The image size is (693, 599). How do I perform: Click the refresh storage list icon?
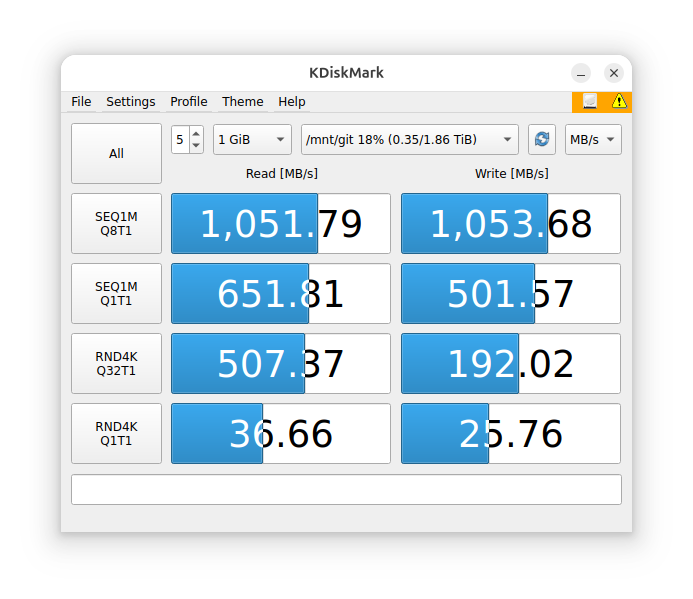[542, 140]
